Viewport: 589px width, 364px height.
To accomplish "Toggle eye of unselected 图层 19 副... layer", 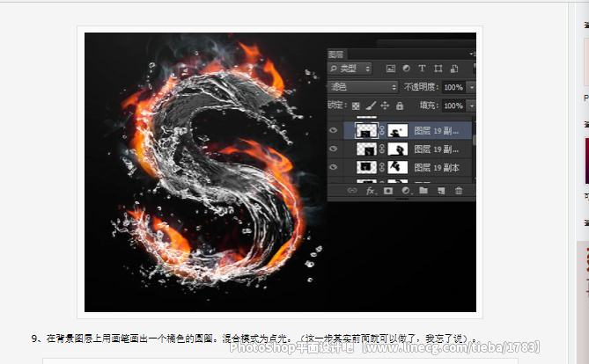I will (333, 149).
